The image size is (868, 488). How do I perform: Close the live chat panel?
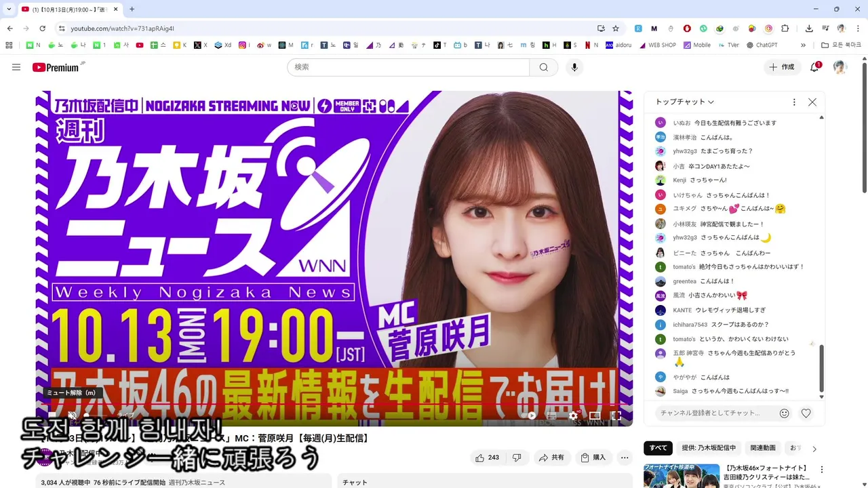812,102
